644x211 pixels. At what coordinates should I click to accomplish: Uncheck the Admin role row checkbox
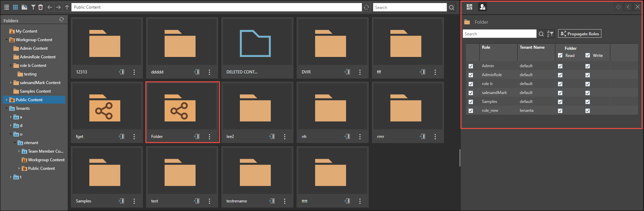[471, 66]
